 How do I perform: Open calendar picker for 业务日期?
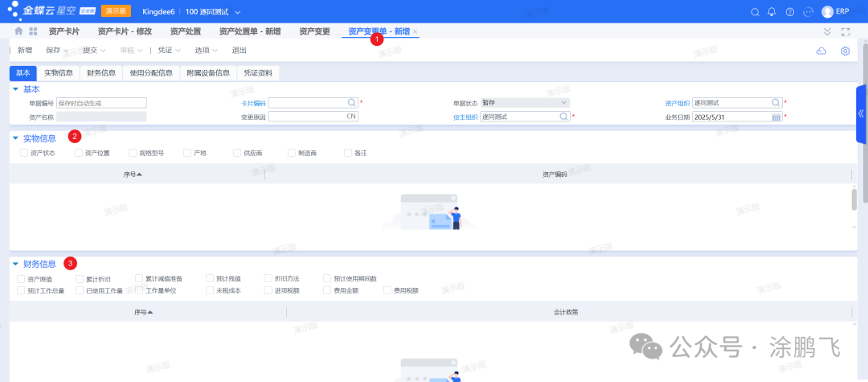click(776, 117)
